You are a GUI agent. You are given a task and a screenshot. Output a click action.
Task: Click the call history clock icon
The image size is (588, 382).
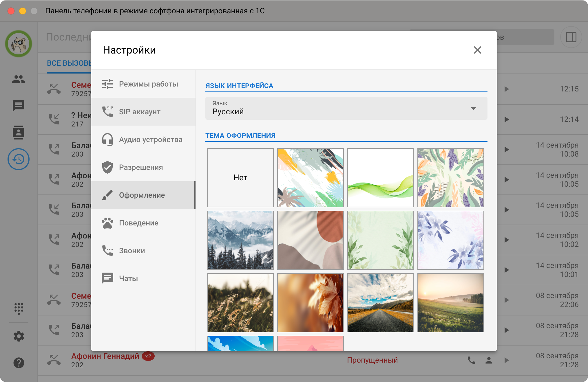click(x=19, y=159)
